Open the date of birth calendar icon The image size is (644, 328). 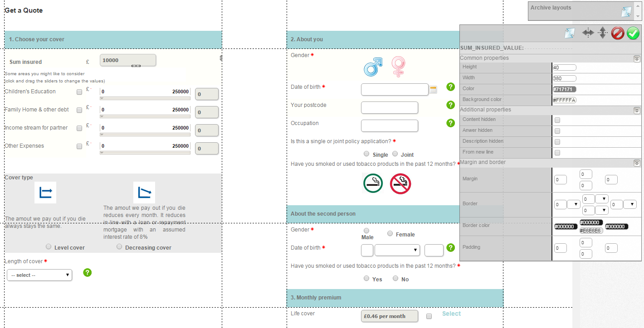coord(433,90)
